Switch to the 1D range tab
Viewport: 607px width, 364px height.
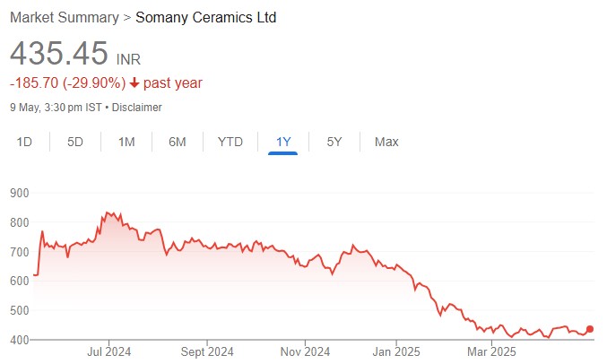[25, 142]
